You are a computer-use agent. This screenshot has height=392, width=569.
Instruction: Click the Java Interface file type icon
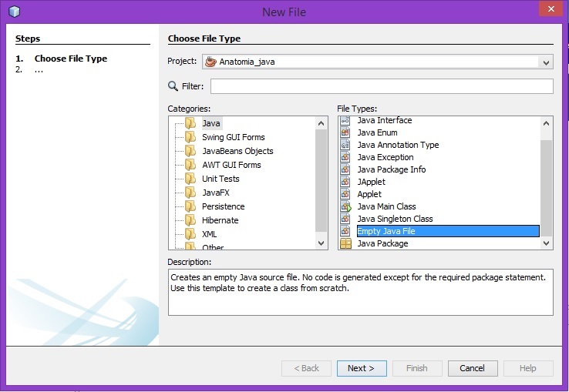click(345, 121)
